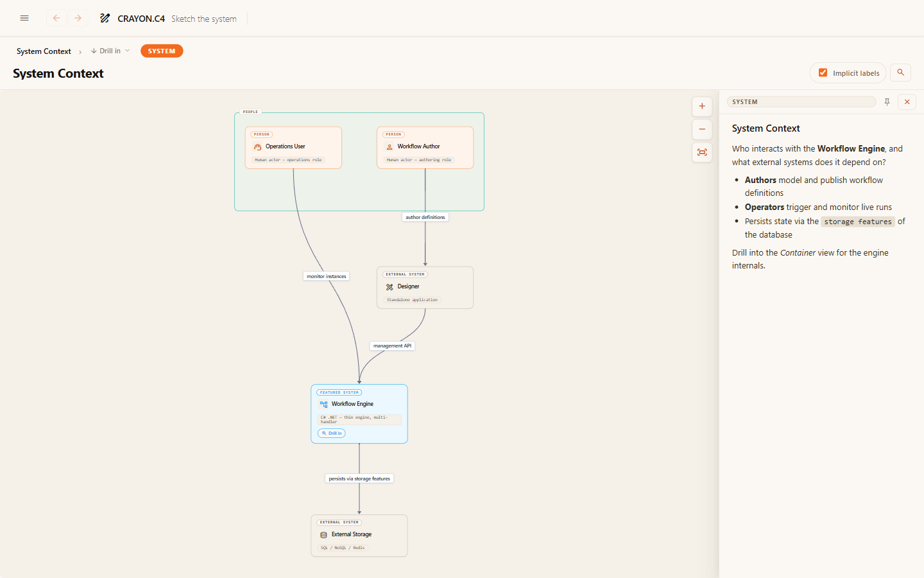Screen dimensions: 924x578
Task: Click the 'management API' edge label
Action: [x=393, y=346]
